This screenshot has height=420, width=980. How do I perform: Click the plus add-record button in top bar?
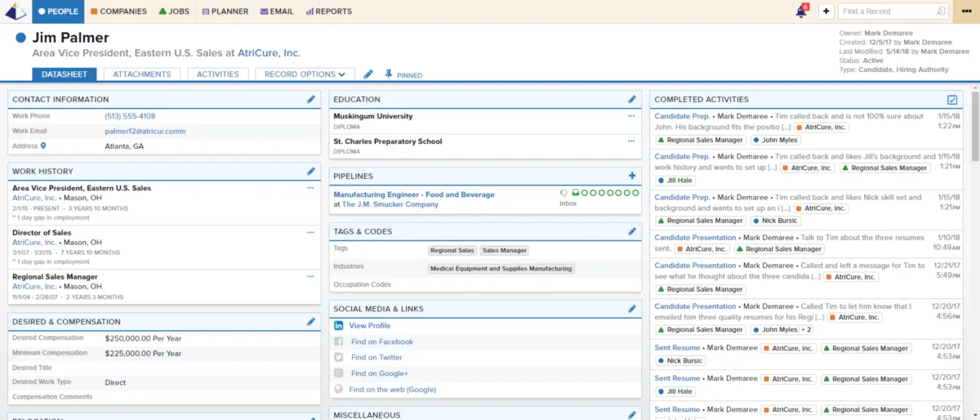[826, 11]
